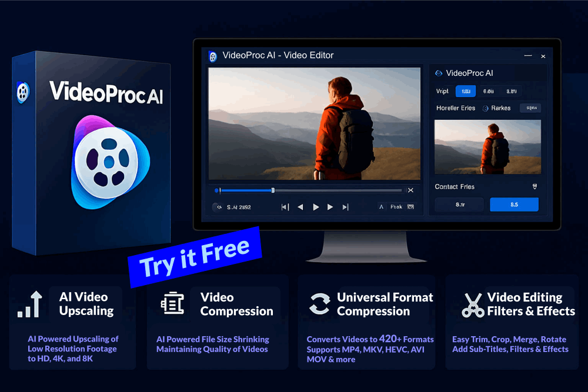Close the Video Editor window

(x=543, y=56)
